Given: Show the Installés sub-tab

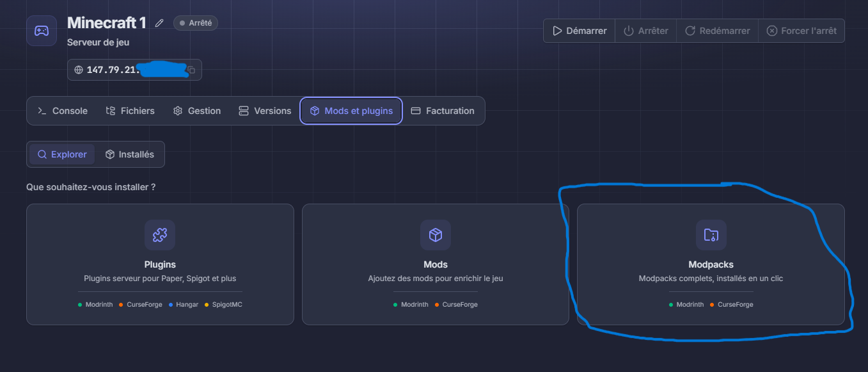Looking at the screenshot, I should tap(130, 154).
